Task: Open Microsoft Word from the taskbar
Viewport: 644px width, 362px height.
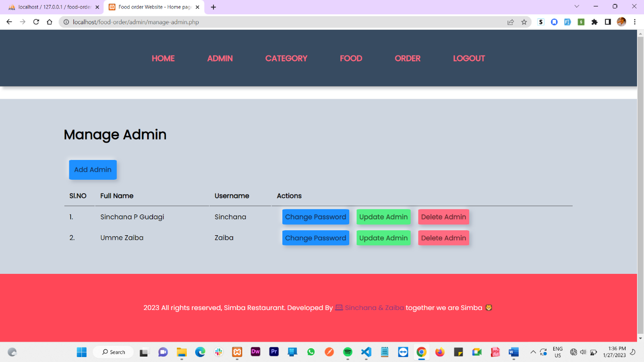Action: [513, 352]
